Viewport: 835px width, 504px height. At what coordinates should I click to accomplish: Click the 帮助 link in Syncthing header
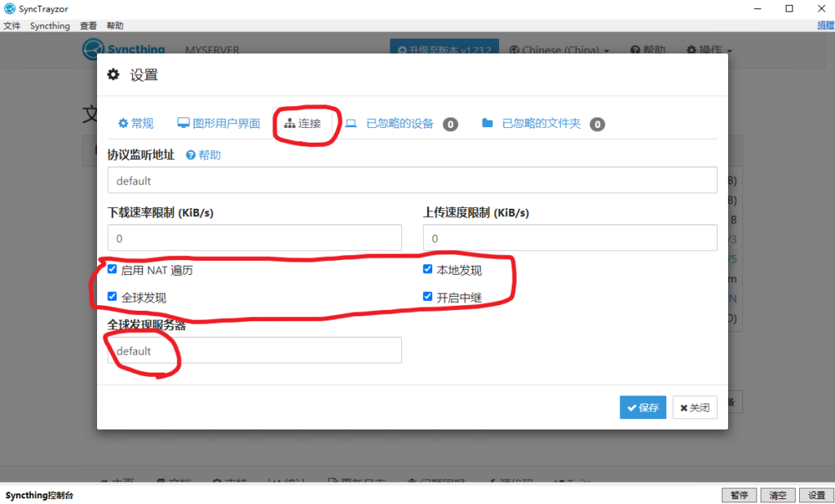(x=648, y=50)
